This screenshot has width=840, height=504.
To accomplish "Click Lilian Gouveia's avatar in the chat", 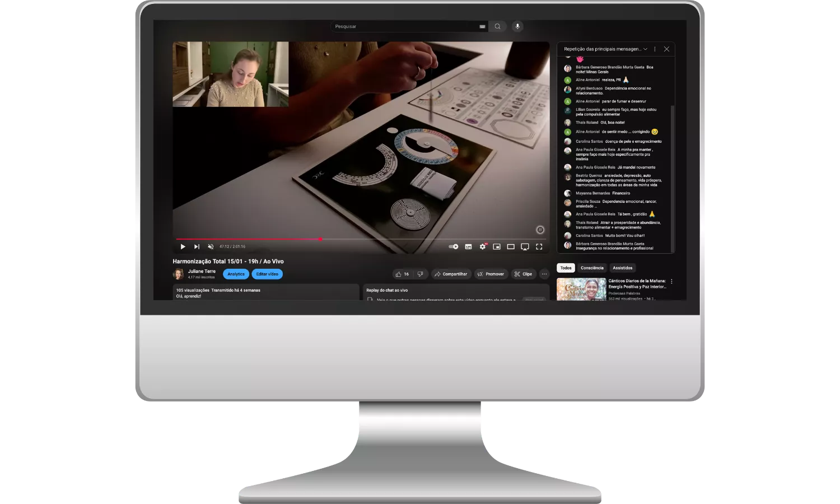I will 567,110.
